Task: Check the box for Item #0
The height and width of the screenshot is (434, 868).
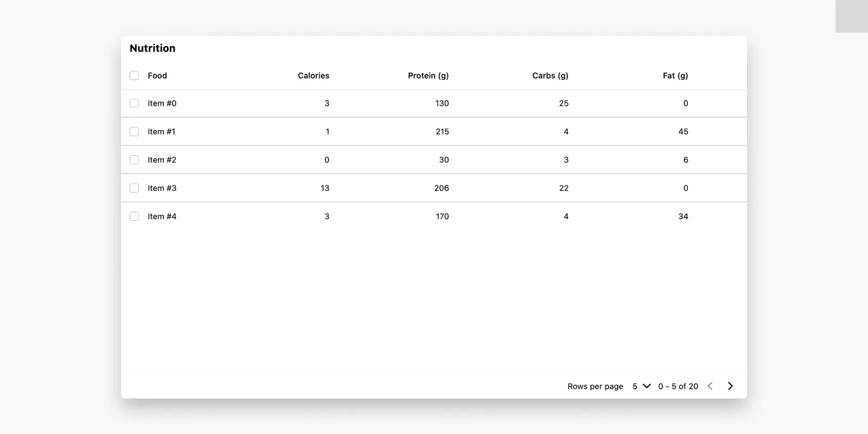Action: tap(134, 103)
